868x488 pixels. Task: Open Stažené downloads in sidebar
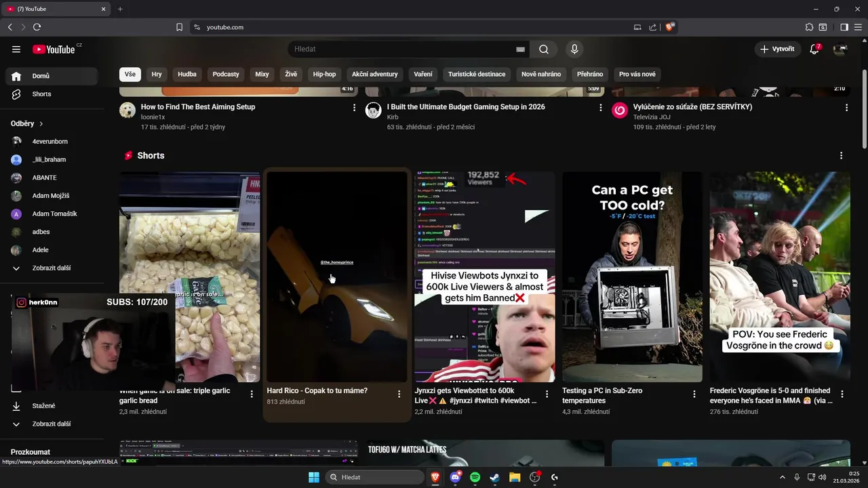coord(51,406)
